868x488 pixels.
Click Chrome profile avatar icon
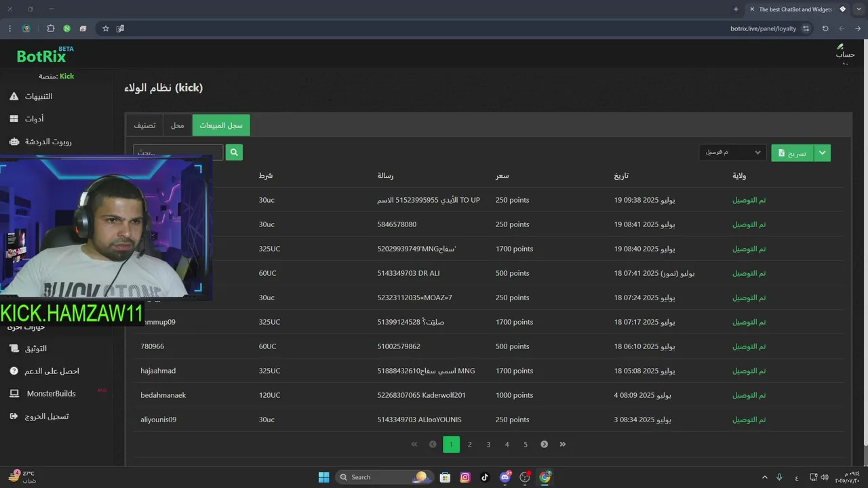(26, 28)
